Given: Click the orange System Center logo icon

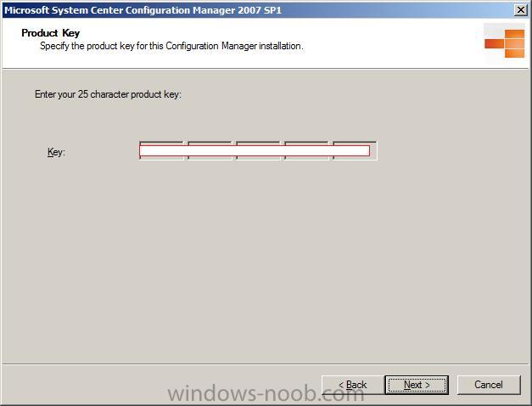Looking at the screenshot, I should click(504, 43).
